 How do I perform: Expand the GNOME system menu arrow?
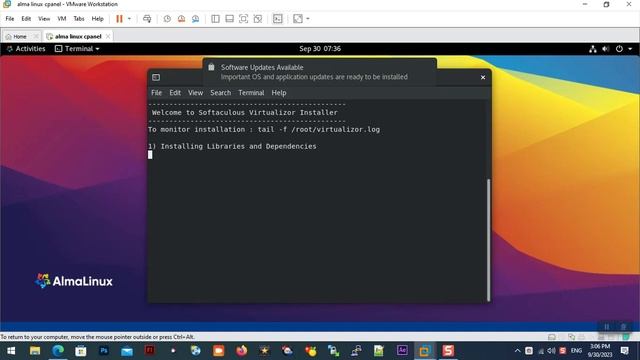pyautogui.click(x=630, y=49)
